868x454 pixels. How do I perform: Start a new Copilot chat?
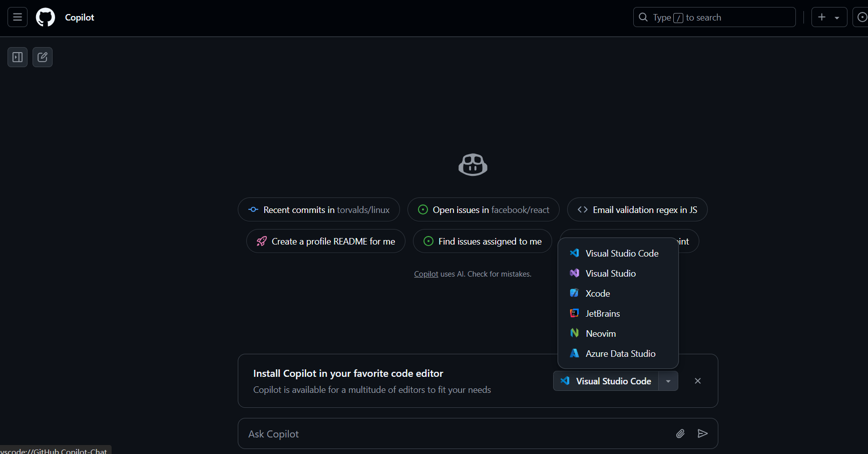point(43,57)
